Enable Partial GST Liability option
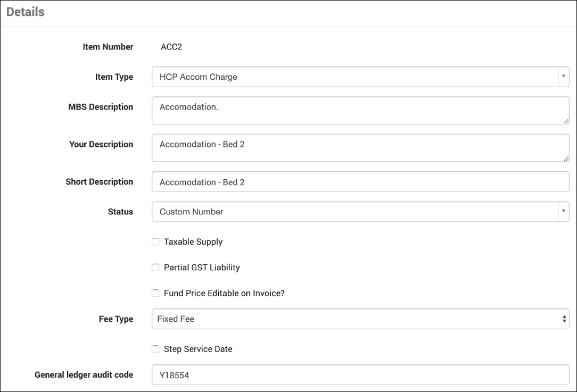The width and height of the screenshot is (577, 392). coord(155,268)
